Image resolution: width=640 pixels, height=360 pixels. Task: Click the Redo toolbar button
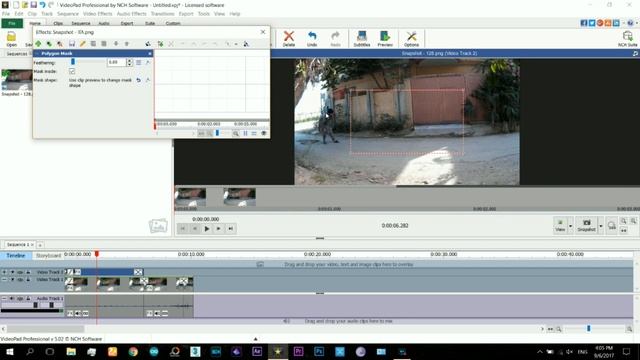[336, 39]
